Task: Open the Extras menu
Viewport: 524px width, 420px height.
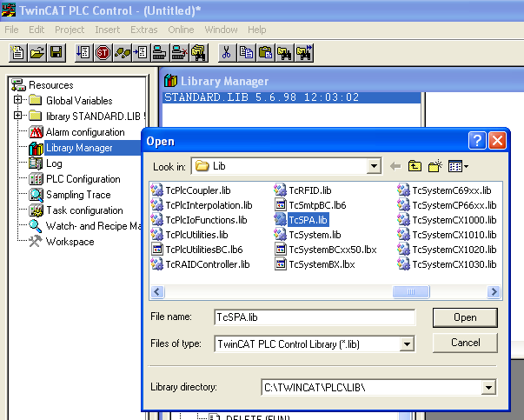Action: click(x=144, y=30)
